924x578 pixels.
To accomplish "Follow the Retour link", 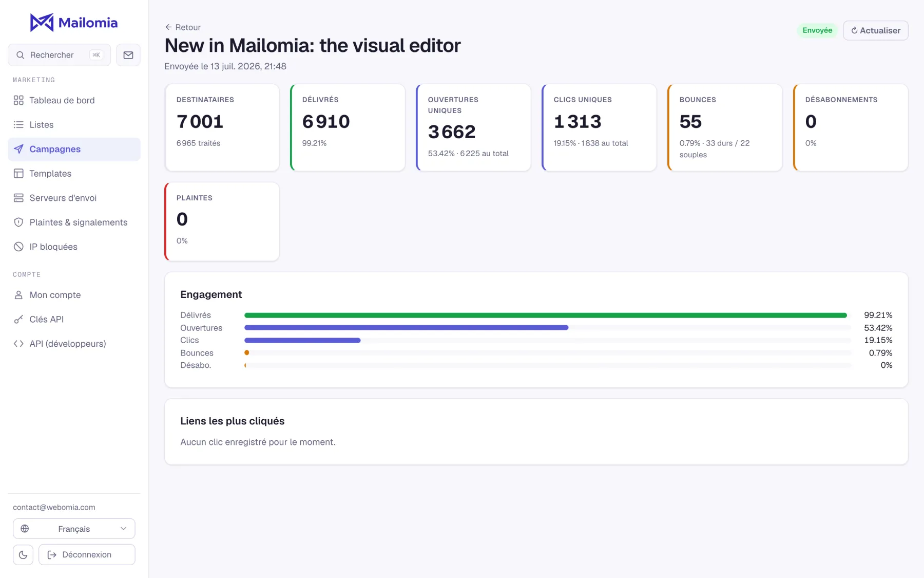I will click(x=183, y=27).
